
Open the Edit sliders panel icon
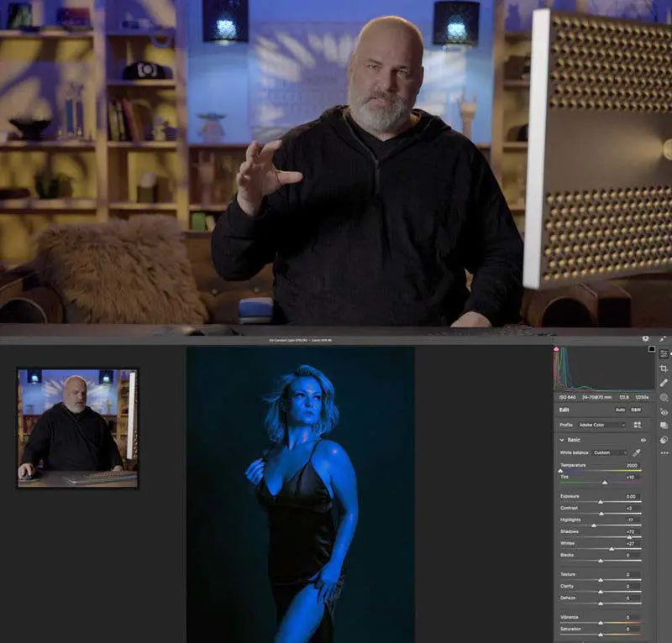point(664,354)
